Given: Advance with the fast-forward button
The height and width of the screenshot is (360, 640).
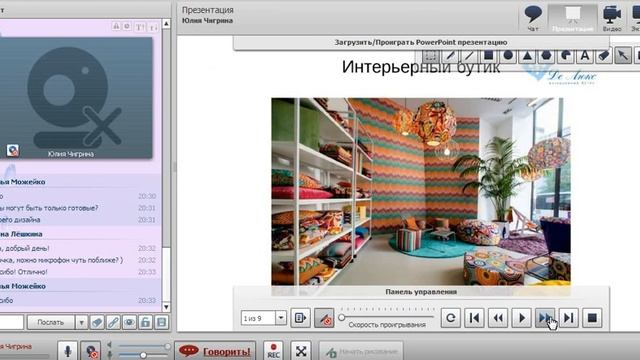Looking at the screenshot, I should (545, 318).
